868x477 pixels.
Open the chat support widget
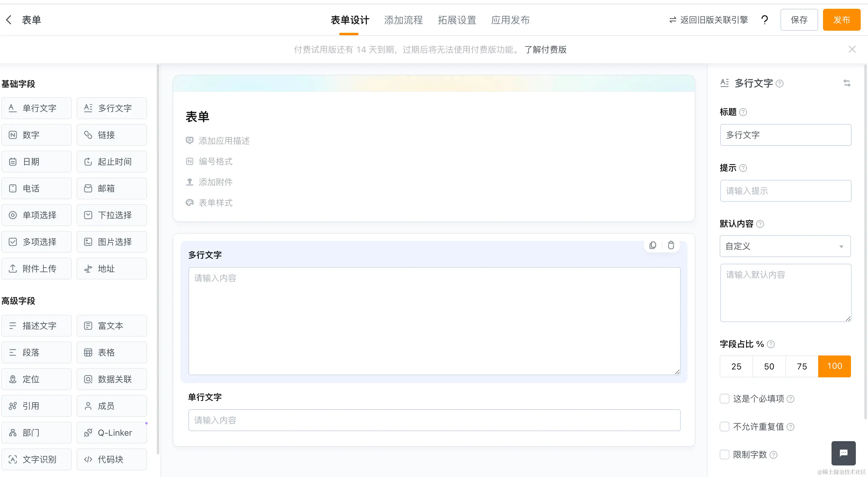[843, 453]
